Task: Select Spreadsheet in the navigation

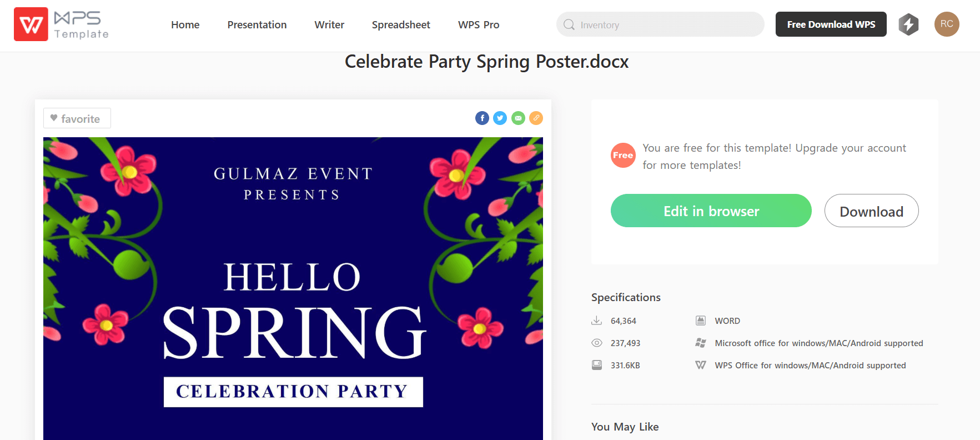Action: 401,25
